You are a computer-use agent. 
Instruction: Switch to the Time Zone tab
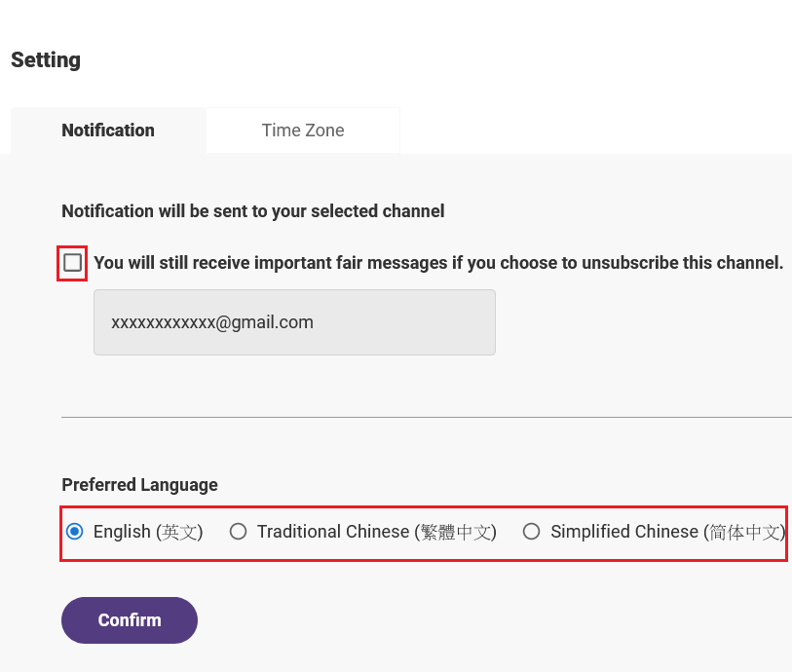(303, 131)
